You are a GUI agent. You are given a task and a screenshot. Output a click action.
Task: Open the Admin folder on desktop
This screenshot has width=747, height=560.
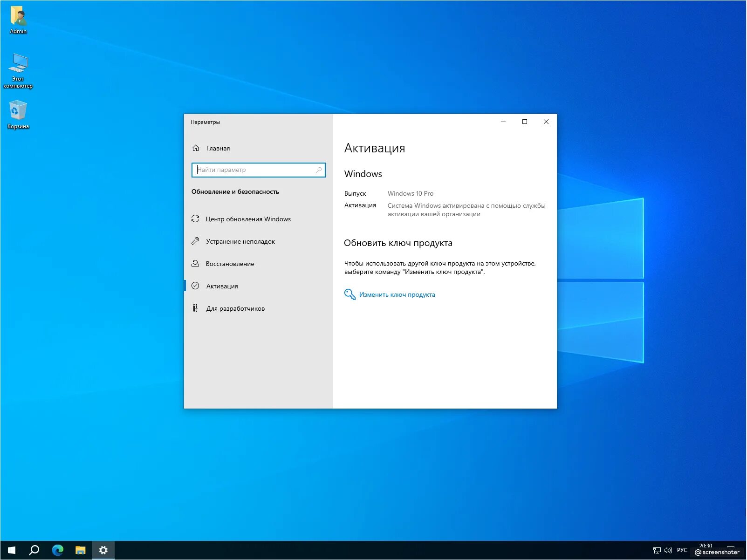(x=18, y=20)
